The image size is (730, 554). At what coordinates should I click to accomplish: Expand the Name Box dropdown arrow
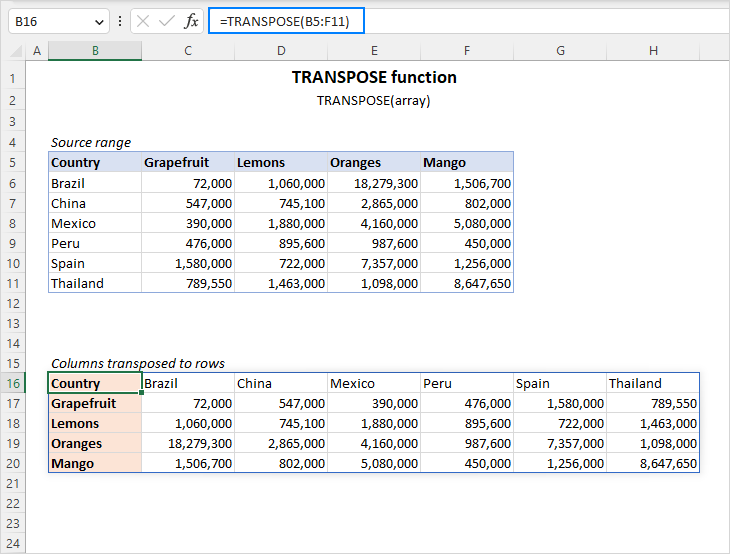click(x=98, y=21)
